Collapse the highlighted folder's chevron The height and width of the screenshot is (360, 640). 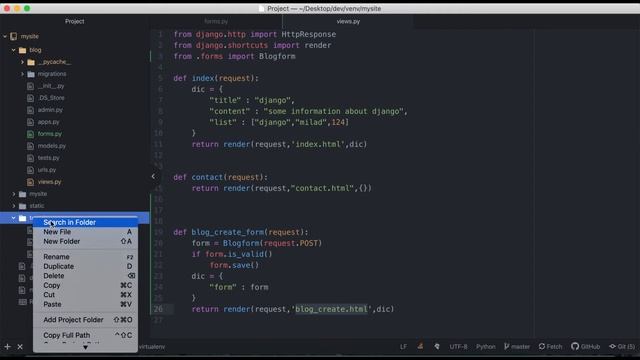click(x=13, y=218)
